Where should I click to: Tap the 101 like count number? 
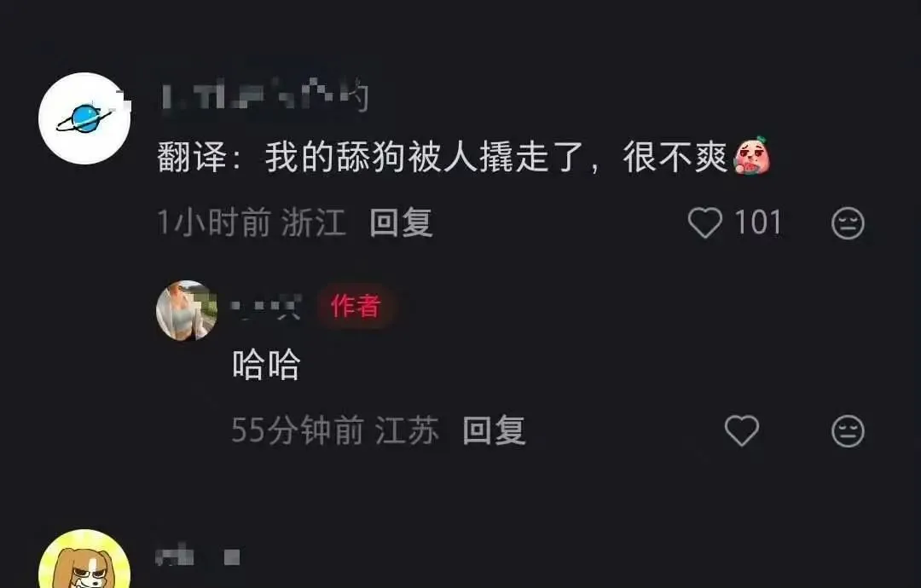758,223
